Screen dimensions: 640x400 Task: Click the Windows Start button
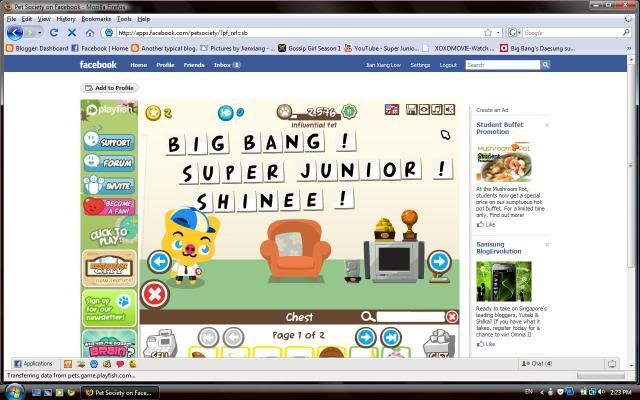(13, 392)
